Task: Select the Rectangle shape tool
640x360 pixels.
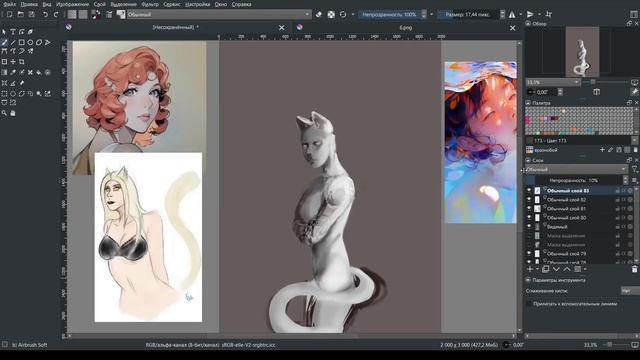Action: 22,42
